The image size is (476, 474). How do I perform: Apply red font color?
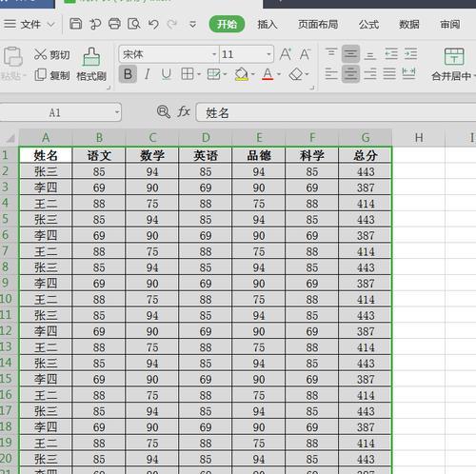(x=268, y=74)
